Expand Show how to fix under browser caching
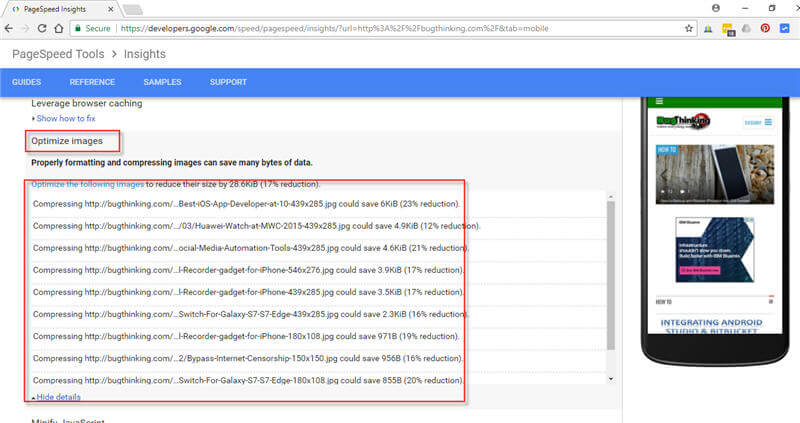The width and height of the screenshot is (800, 423). coord(66,118)
